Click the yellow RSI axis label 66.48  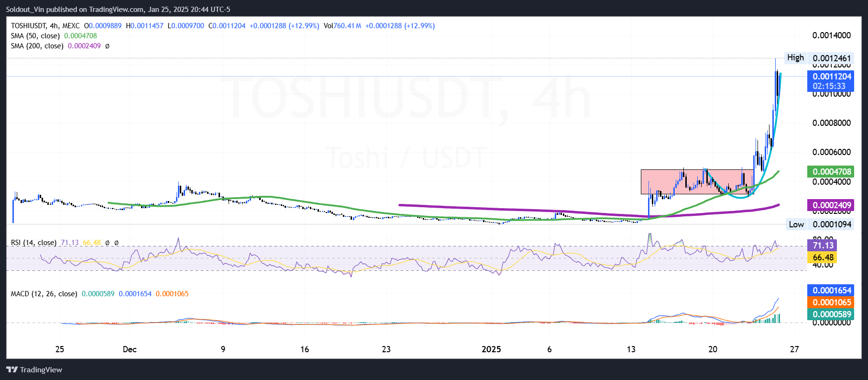(x=823, y=257)
